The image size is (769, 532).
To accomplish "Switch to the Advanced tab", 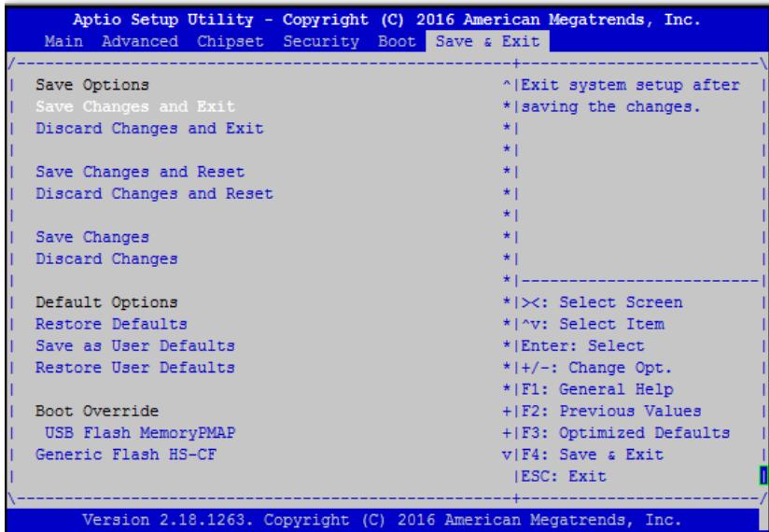I will [140, 41].
